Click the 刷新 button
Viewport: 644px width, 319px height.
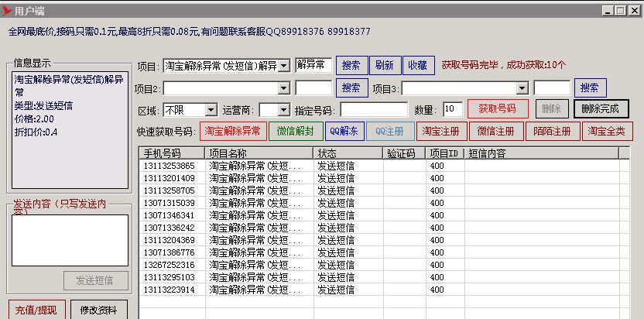(385, 65)
